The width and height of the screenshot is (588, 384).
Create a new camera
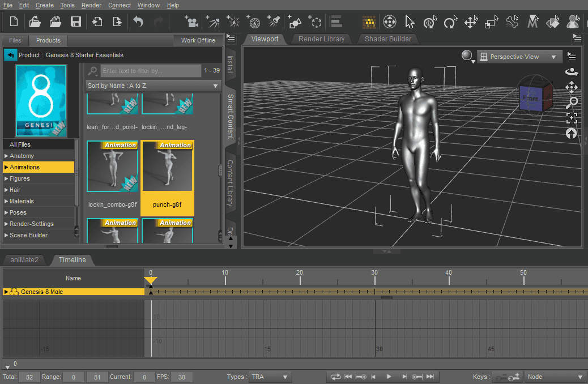(191, 23)
